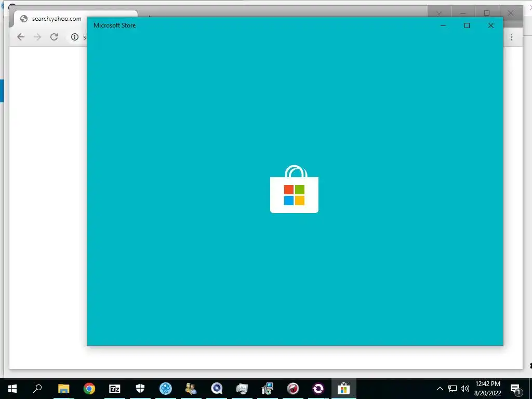Open the volume speaker tray icon

[x=465, y=389]
